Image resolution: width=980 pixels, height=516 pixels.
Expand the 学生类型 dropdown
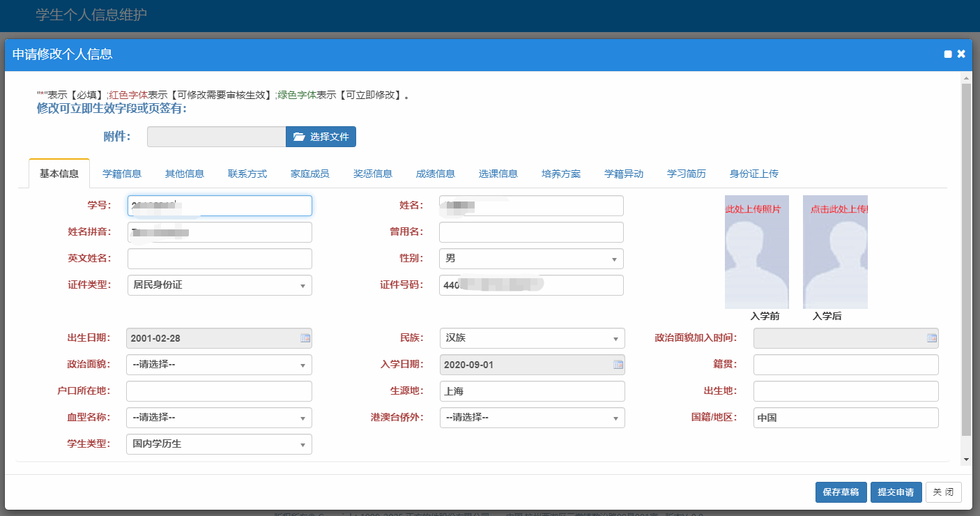219,444
